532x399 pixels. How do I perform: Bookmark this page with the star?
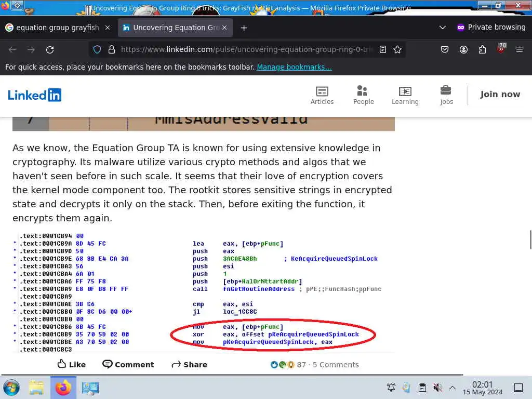397,49
